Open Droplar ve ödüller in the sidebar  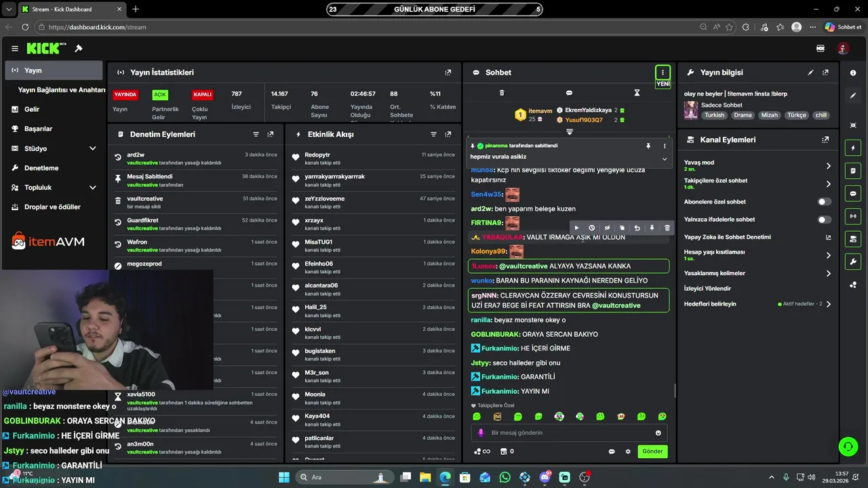click(53, 207)
